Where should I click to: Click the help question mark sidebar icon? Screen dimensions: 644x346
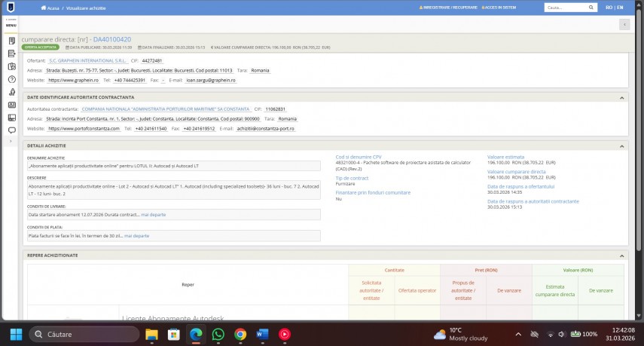click(11, 78)
